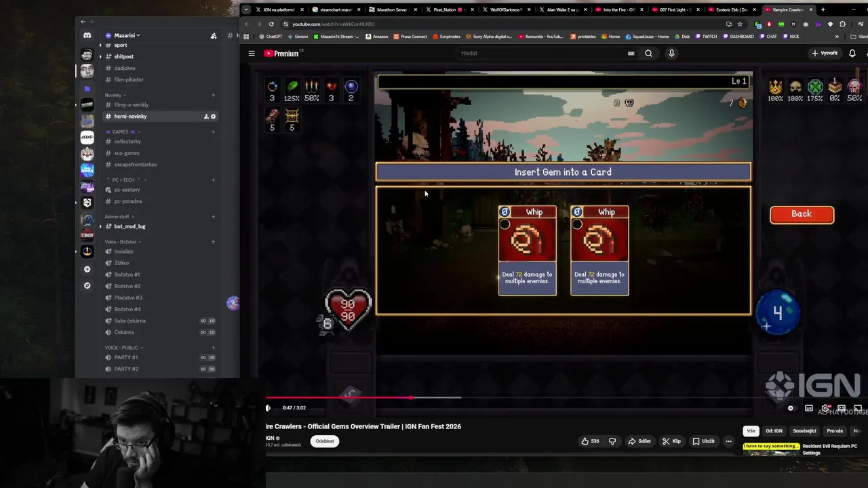This screenshot has height=488, width=868.
Task: Switch to the Esoteric Ebb browser tab
Action: 731,9
